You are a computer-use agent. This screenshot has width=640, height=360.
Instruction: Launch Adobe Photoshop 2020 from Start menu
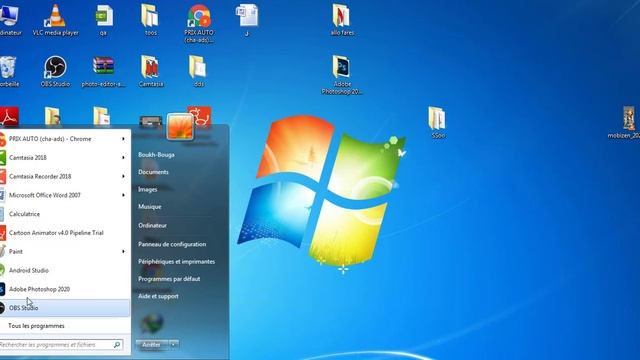click(65, 289)
